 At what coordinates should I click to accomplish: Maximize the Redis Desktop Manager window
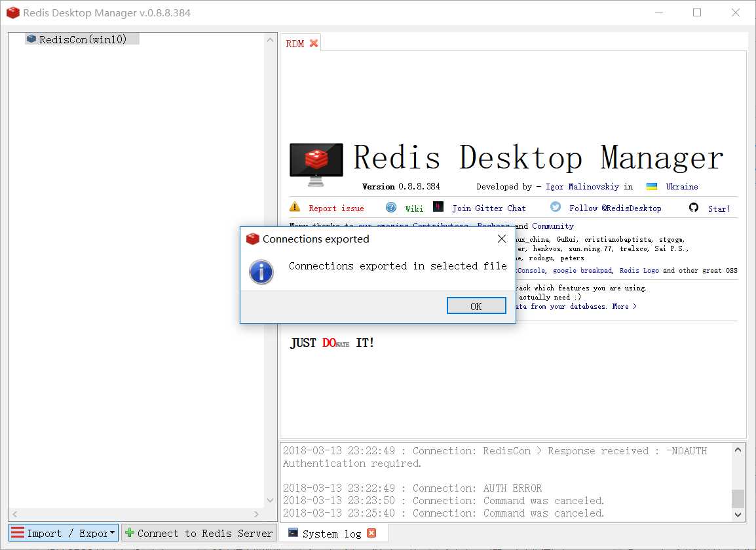(x=696, y=12)
